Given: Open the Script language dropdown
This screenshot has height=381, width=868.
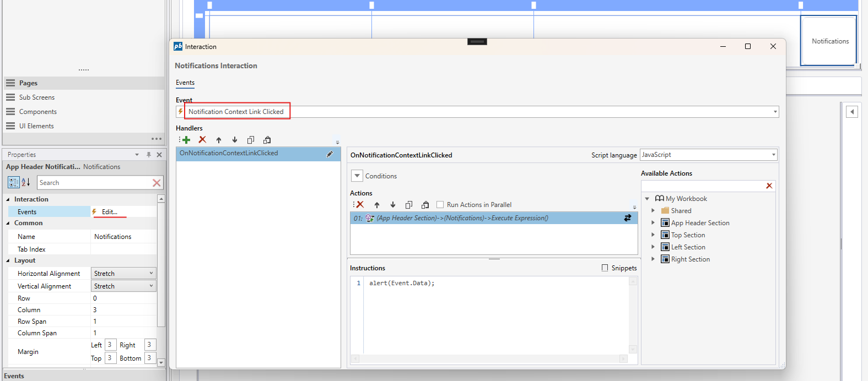Looking at the screenshot, I should click(x=773, y=155).
